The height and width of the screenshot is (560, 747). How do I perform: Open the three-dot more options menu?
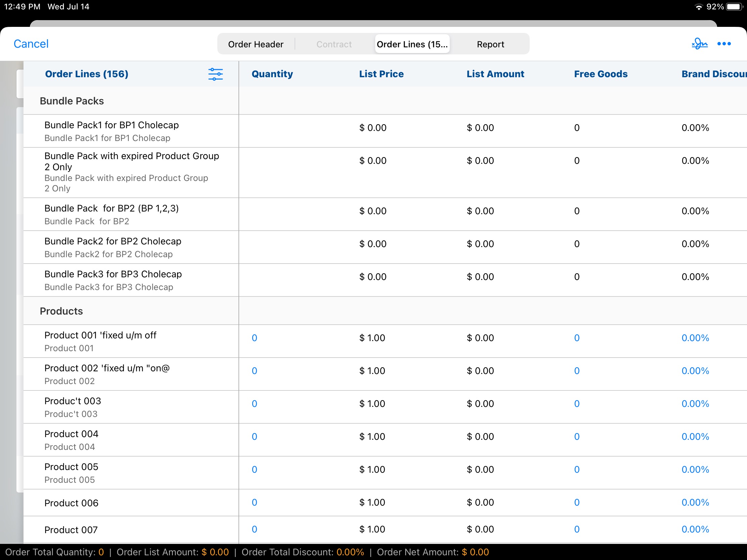(x=724, y=44)
